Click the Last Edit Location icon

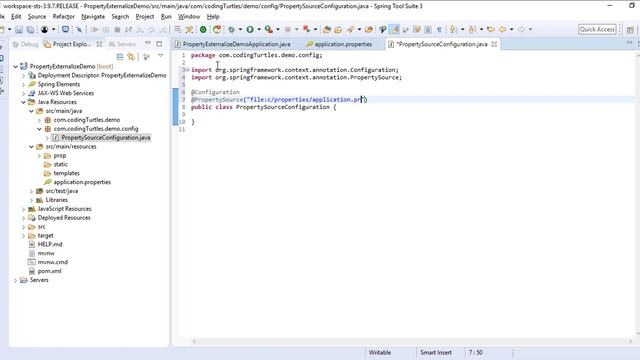(x=491, y=29)
